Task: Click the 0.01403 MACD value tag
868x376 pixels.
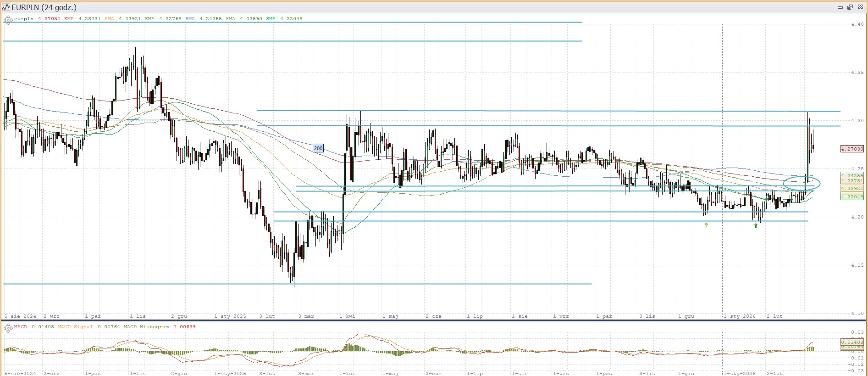Action: point(852,342)
